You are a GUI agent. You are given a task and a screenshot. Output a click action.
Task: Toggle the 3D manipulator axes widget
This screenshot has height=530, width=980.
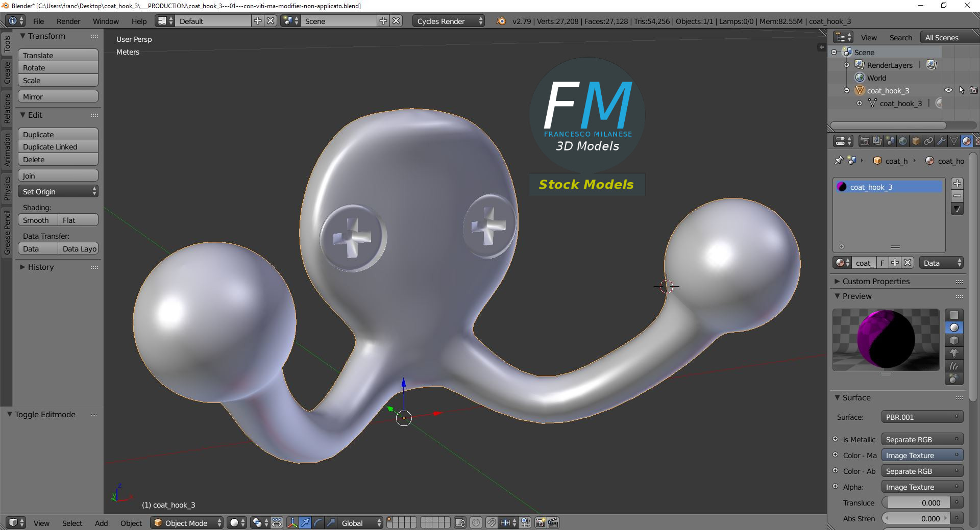click(x=292, y=523)
